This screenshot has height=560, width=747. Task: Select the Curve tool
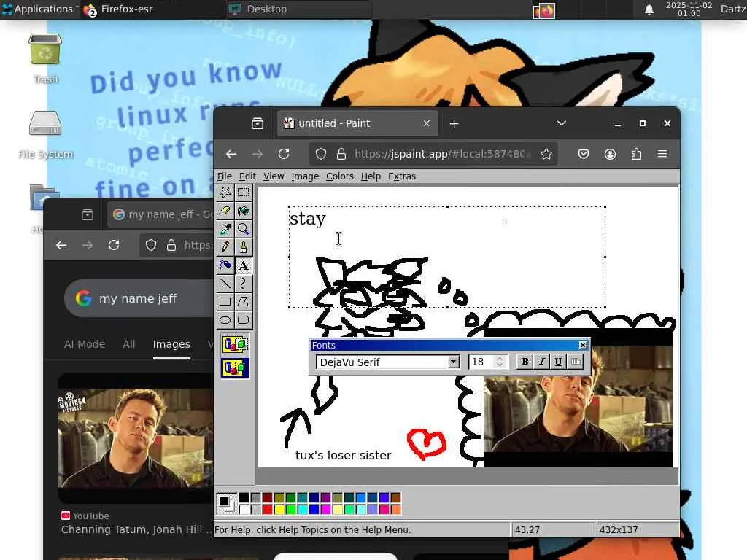tap(244, 284)
